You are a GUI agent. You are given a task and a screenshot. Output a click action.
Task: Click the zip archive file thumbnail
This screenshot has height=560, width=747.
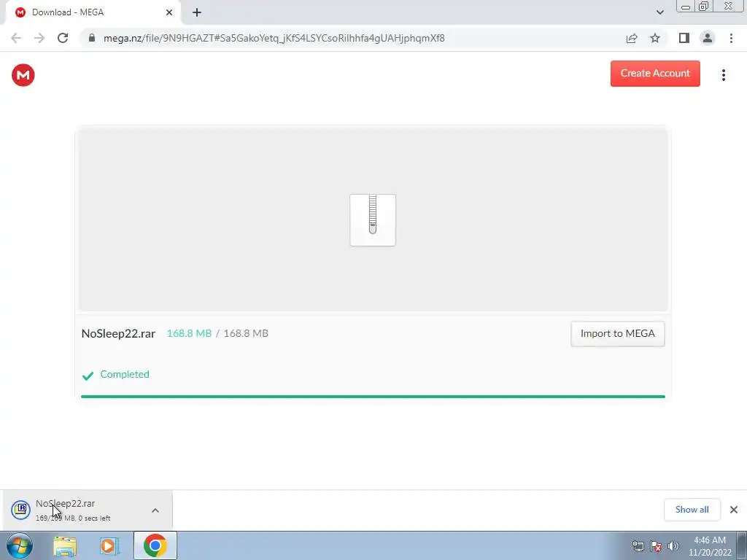point(373,220)
